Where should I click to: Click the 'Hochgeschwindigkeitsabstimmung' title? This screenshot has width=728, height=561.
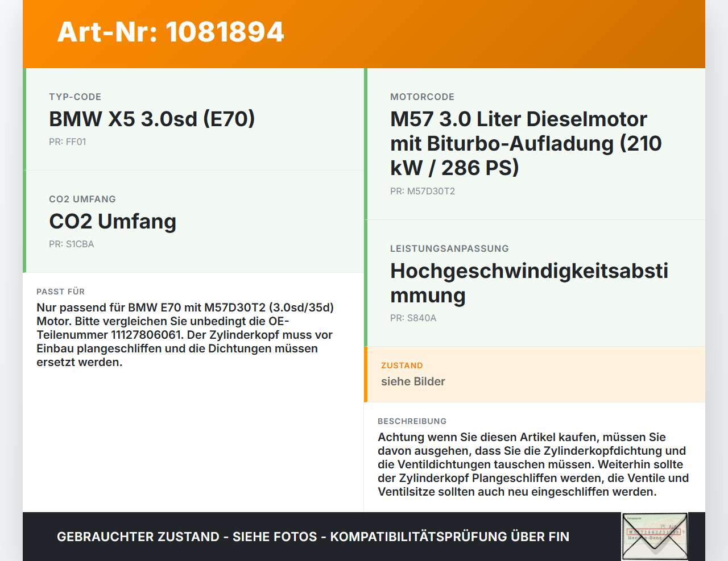529,283
